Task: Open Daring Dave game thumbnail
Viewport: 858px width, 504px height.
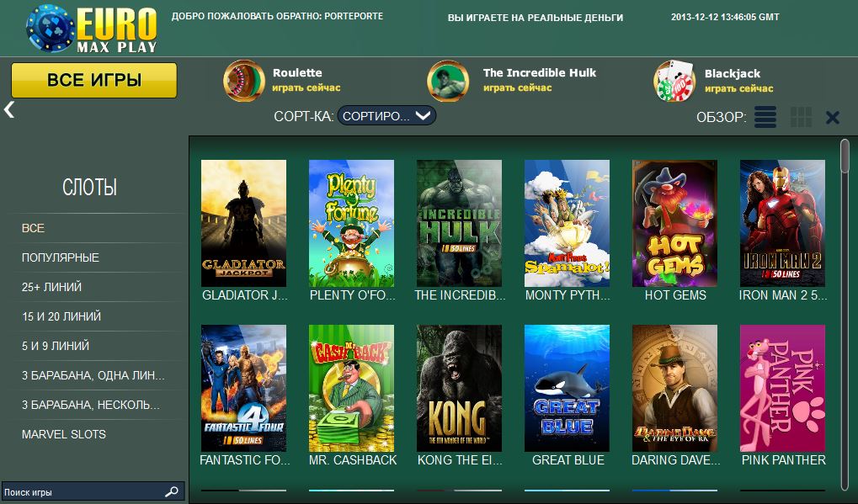Action: 674,388
